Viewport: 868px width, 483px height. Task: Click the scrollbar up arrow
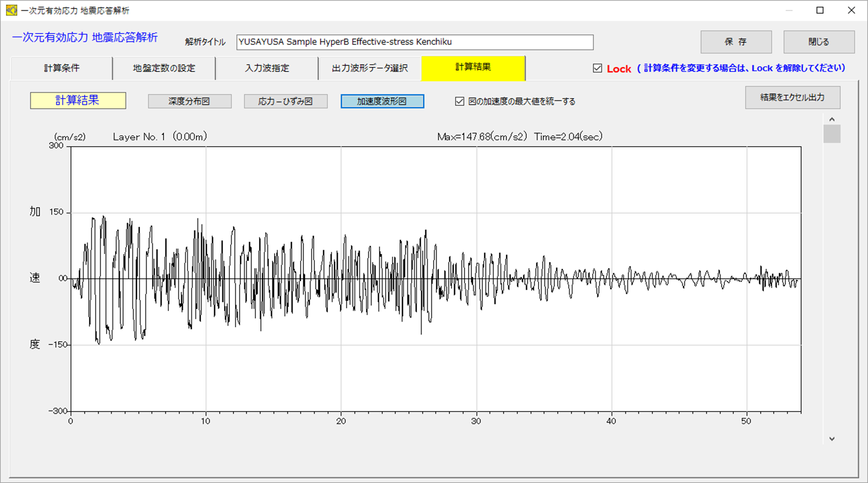[x=832, y=120]
